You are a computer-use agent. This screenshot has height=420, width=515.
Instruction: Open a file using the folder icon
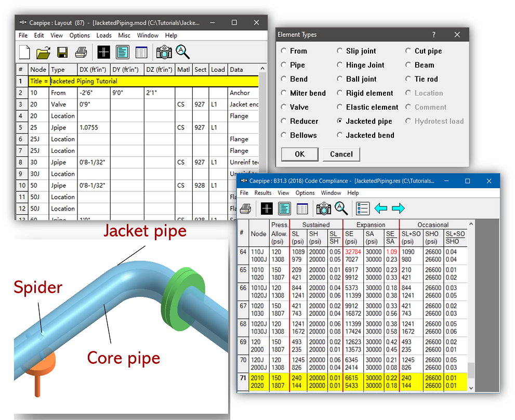pyautogui.click(x=43, y=52)
